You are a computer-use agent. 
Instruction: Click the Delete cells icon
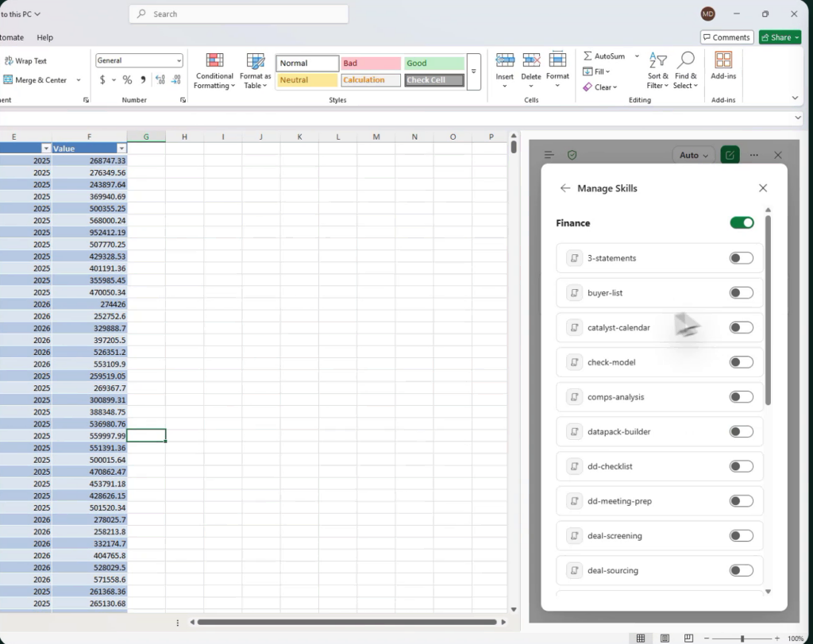point(531,60)
